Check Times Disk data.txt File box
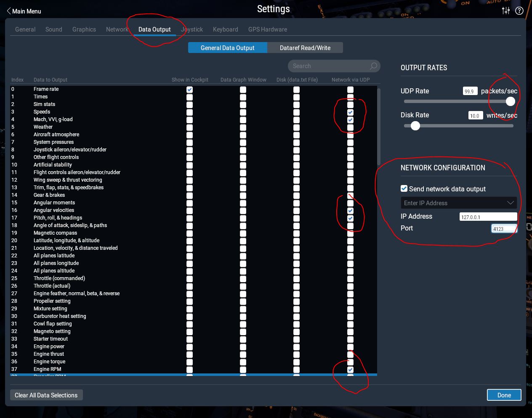 tap(296, 97)
